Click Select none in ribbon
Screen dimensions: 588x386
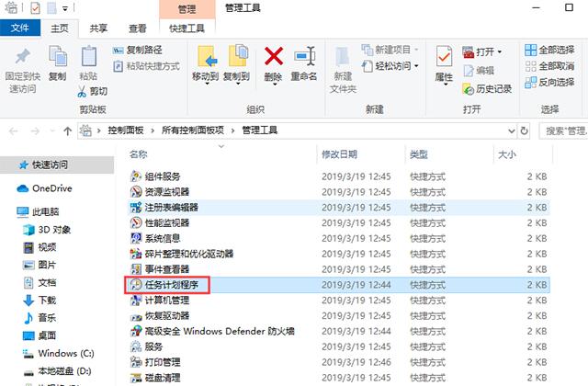point(549,66)
